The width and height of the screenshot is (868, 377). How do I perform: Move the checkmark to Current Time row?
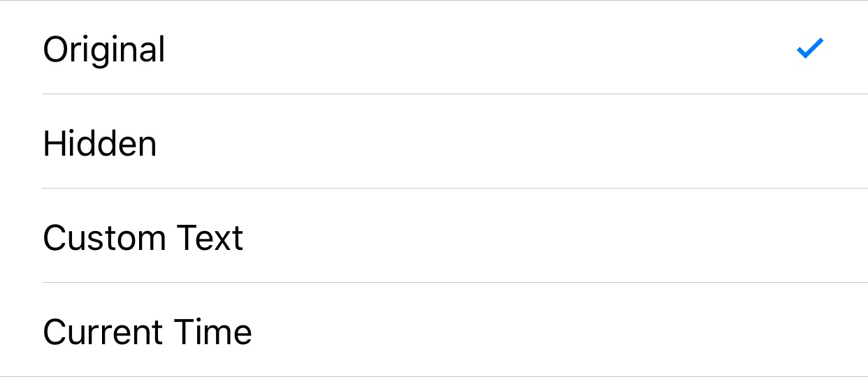coord(434,330)
